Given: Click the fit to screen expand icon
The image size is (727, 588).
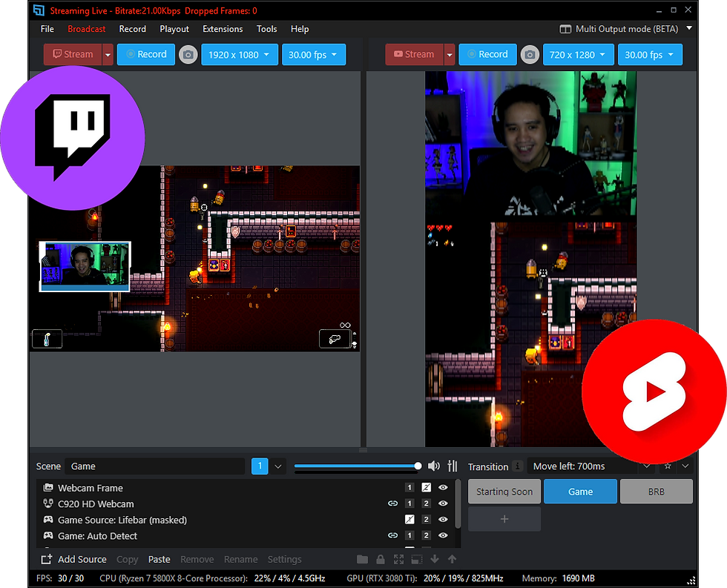Looking at the screenshot, I should pyautogui.click(x=398, y=559).
